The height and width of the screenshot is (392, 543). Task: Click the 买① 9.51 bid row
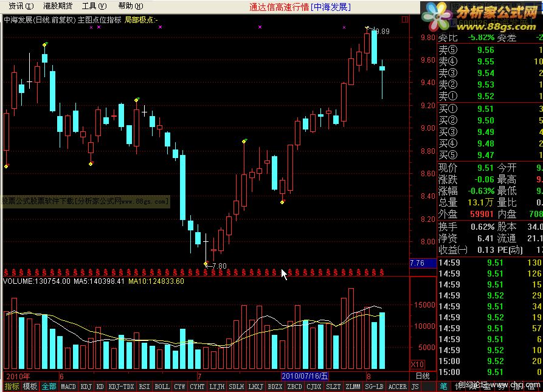pos(490,109)
